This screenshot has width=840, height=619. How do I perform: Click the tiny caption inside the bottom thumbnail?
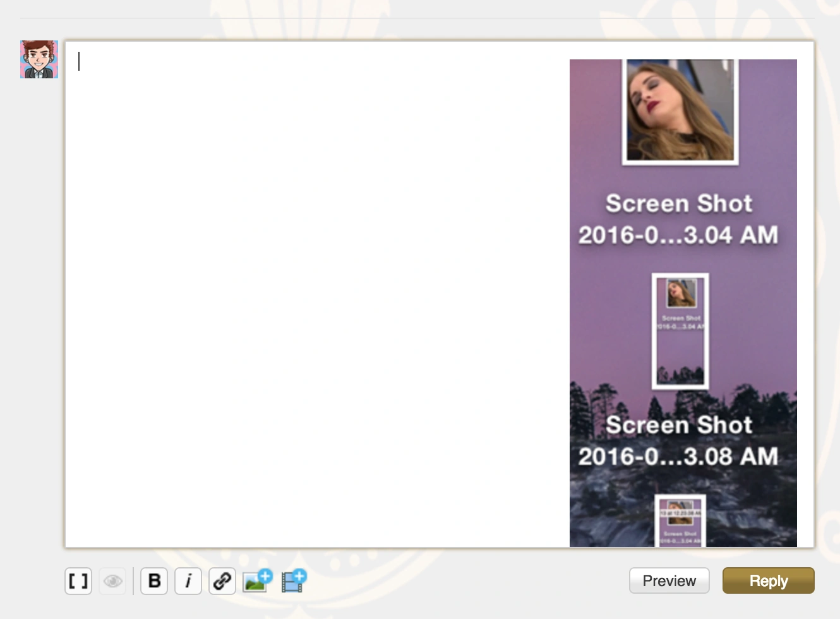click(681, 538)
